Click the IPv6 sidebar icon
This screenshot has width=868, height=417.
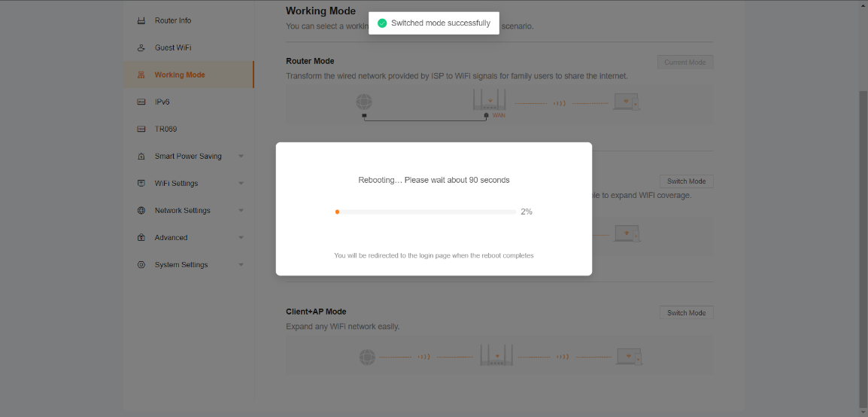coord(141,102)
